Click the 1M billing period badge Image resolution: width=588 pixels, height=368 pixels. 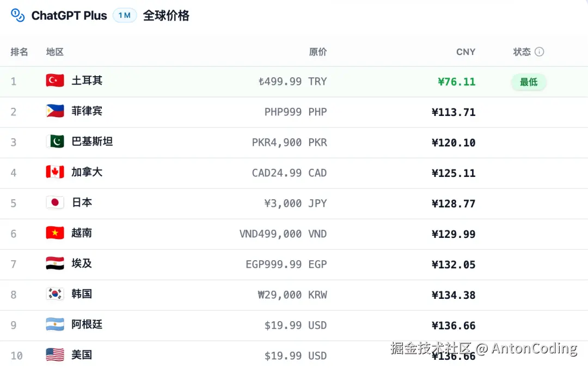click(x=125, y=15)
